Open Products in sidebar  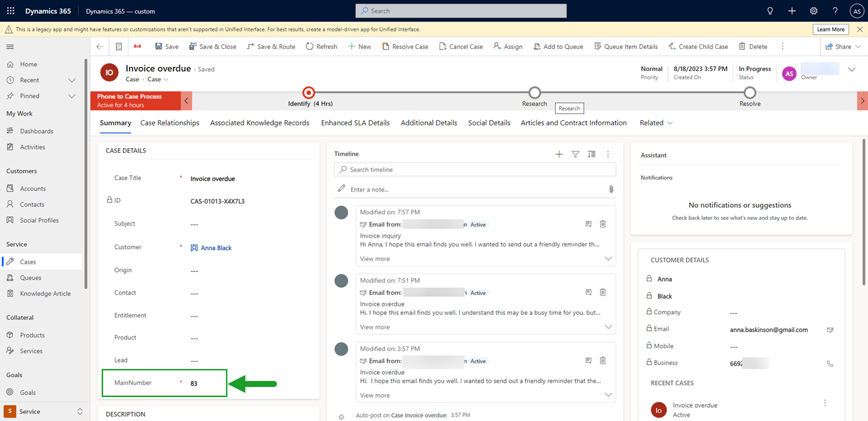coord(32,335)
